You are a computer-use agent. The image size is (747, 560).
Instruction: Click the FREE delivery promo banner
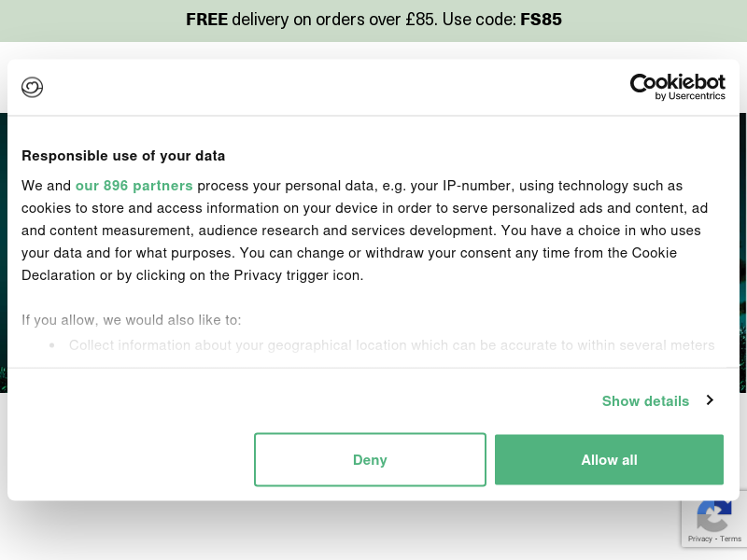point(373,21)
